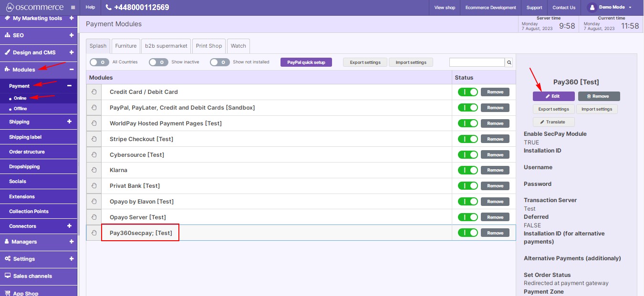Click drag handle of Opayo Server row
The width and height of the screenshot is (644, 296).
(x=94, y=217)
